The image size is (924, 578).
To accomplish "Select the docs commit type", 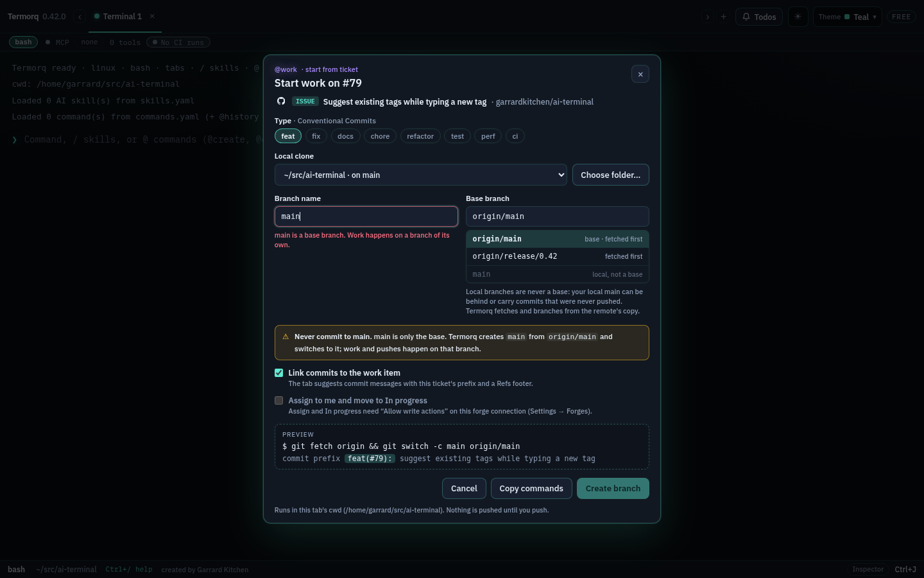I will click(346, 136).
